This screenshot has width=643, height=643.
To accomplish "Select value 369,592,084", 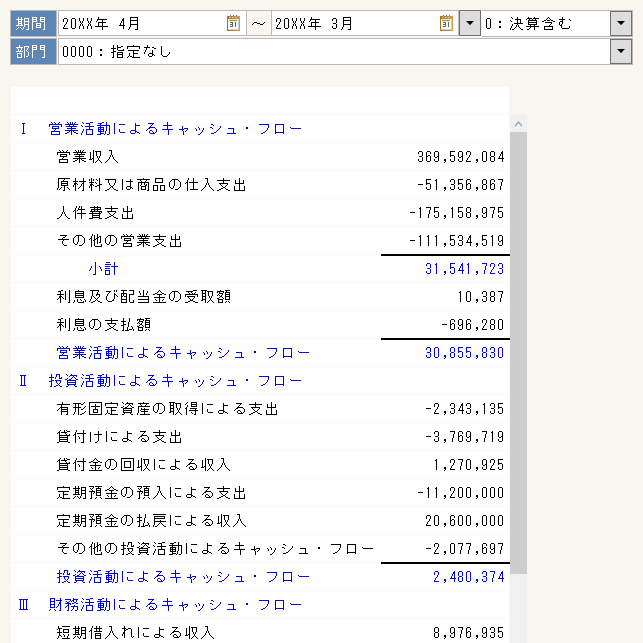I will point(461,157).
